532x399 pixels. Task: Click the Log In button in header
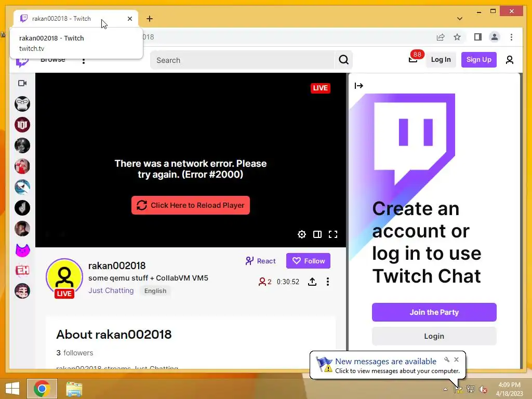click(x=441, y=60)
